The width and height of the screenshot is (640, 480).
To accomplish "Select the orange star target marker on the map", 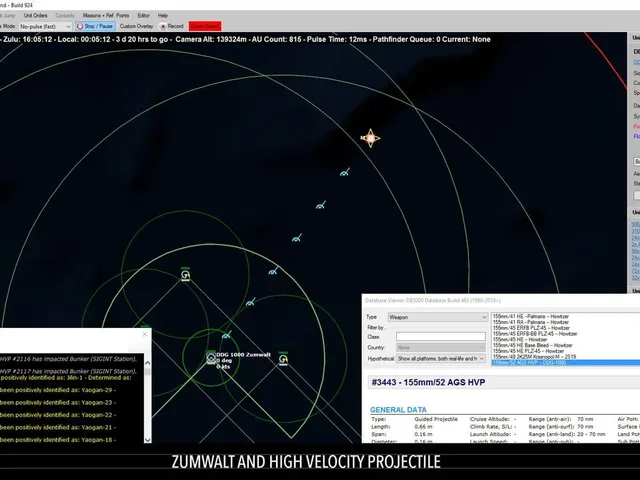I will click(x=370, y=138).
